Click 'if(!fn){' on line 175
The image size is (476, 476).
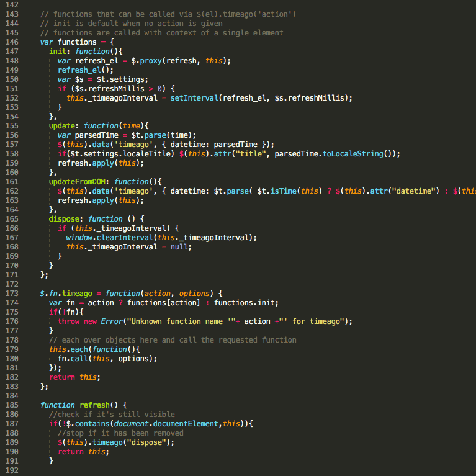(66, 312)
